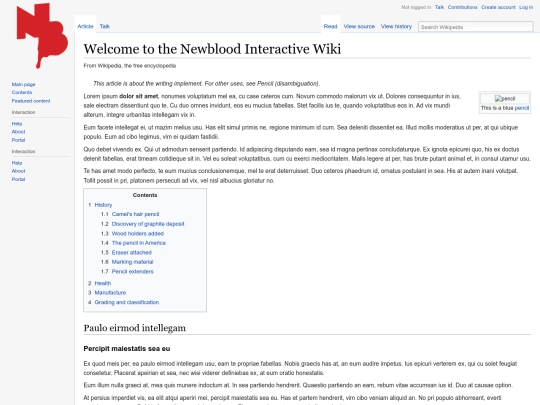The width and height of the screenshot is (540, 405).
Task: Open the broken pencil image thumbnail
Action: click(x=505, y=98)
